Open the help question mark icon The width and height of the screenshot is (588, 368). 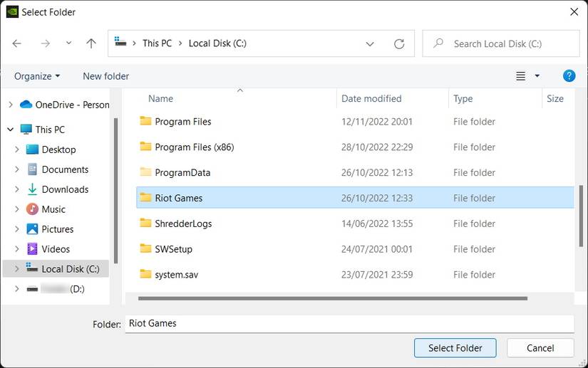tap(569, 76)
